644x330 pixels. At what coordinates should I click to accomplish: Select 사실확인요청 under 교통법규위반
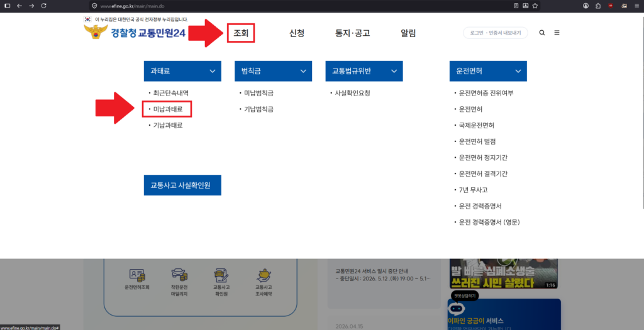tap(352, 93)
